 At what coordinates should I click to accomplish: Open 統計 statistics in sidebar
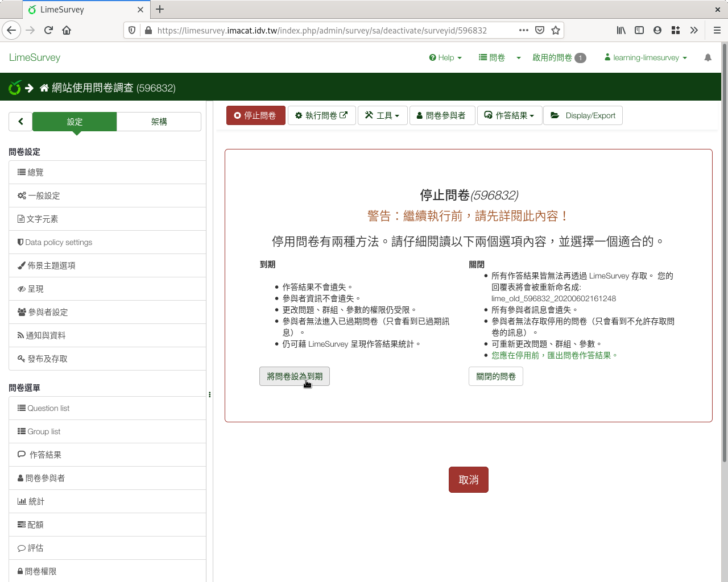tap(107, 501)
